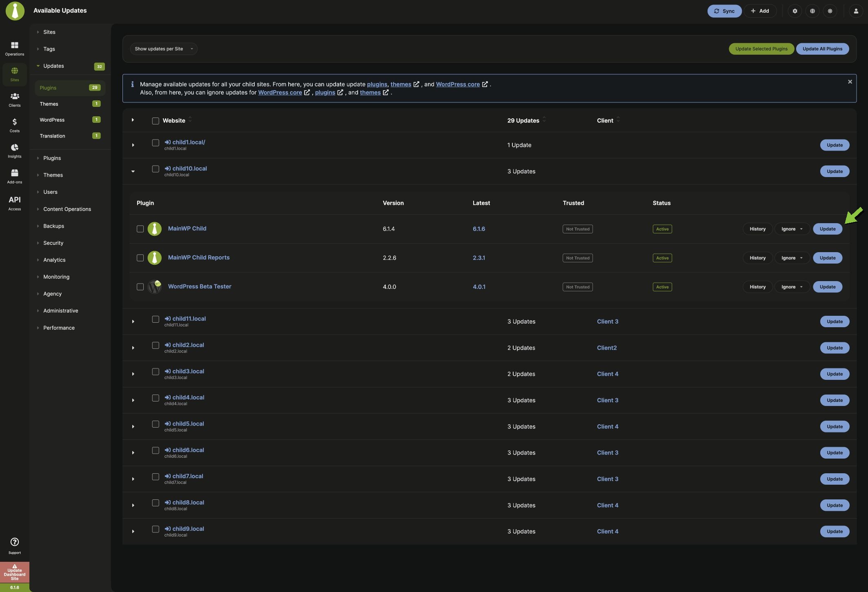Click the login arrow icon beside child10.local
868x592 pixels.
point(167,169)
